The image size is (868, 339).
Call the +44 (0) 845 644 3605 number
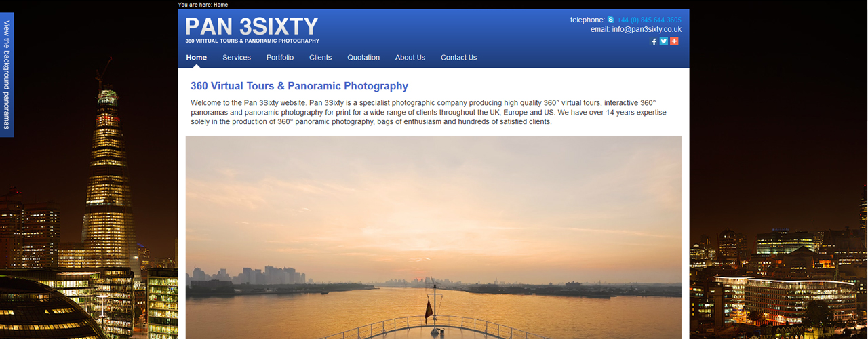649,20
